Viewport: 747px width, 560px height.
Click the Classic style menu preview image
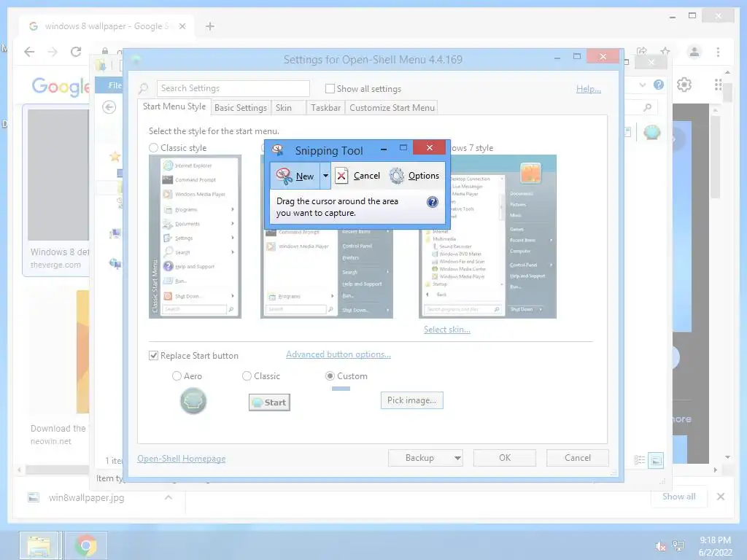click(195, 237)
